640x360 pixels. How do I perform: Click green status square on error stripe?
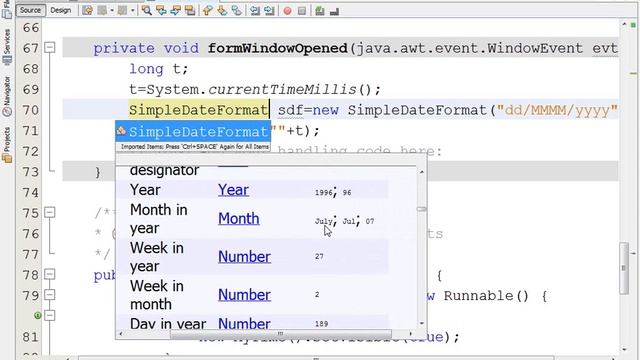633,25
